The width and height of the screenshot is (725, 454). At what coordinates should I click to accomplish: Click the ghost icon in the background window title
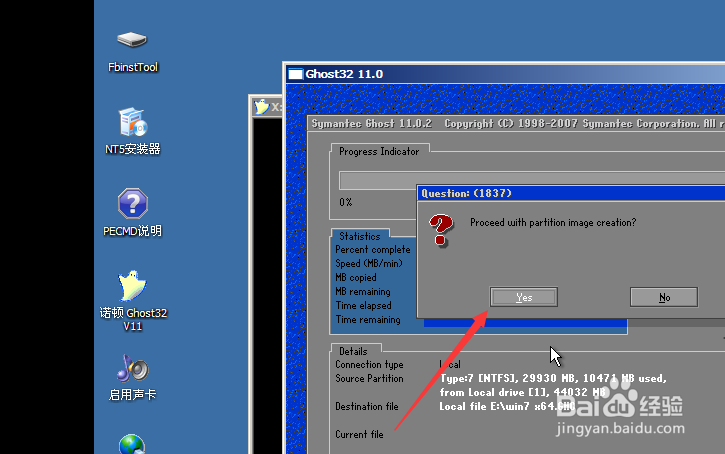[x=262, y=107]
